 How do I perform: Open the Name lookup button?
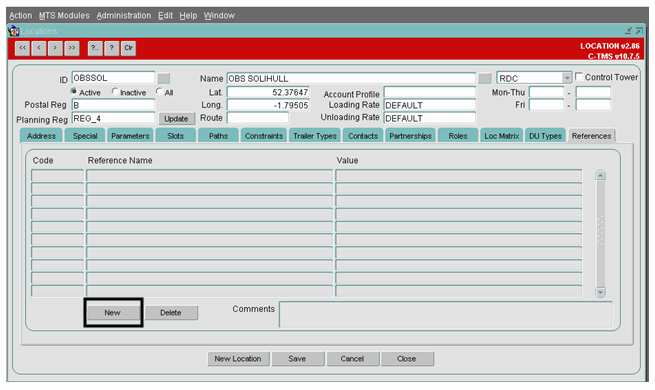[x=484, y=78]
